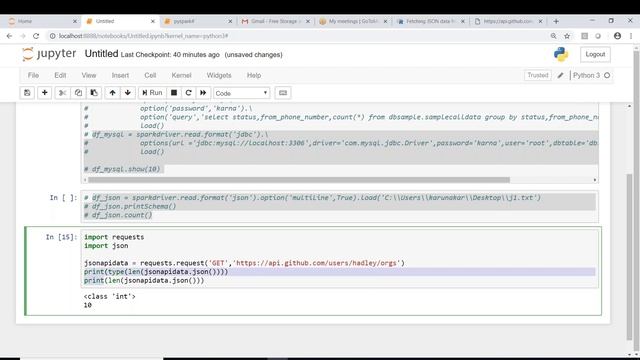Viewport: 640px width, 360px height.
Task: Paste cells below icon
Action: pos(94,93)
